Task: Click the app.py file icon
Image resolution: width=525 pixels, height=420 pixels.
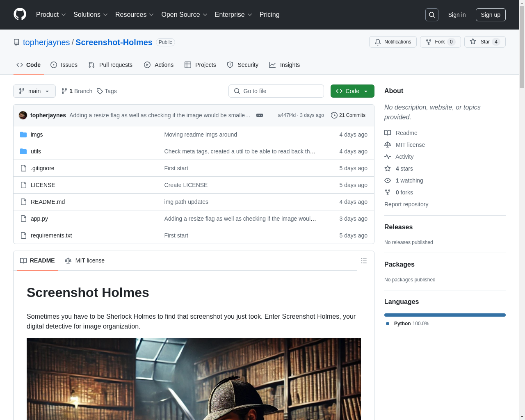Action: click(23, 219)
